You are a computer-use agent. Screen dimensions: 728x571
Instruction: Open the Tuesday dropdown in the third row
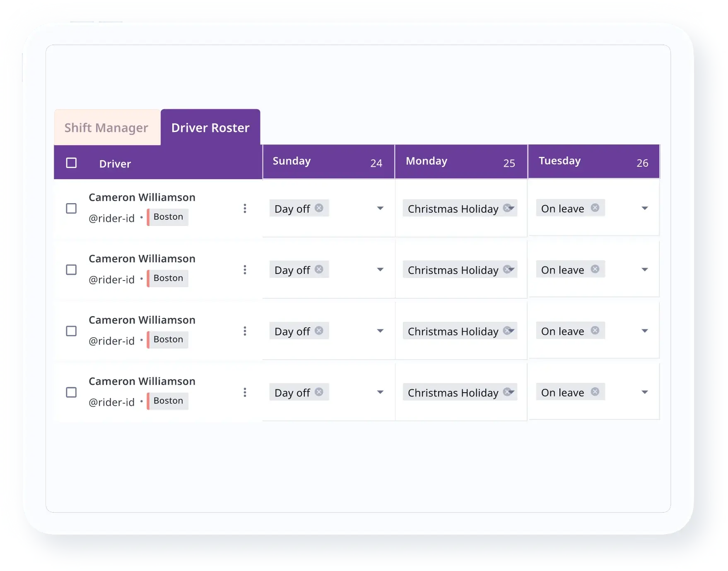(644, 331)
